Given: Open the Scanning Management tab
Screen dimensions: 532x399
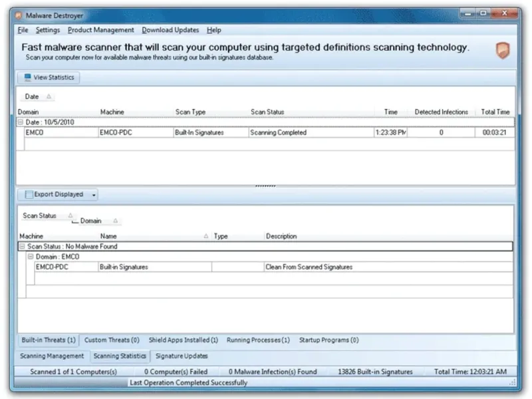Looking at the screenshot, I should 52,356.
